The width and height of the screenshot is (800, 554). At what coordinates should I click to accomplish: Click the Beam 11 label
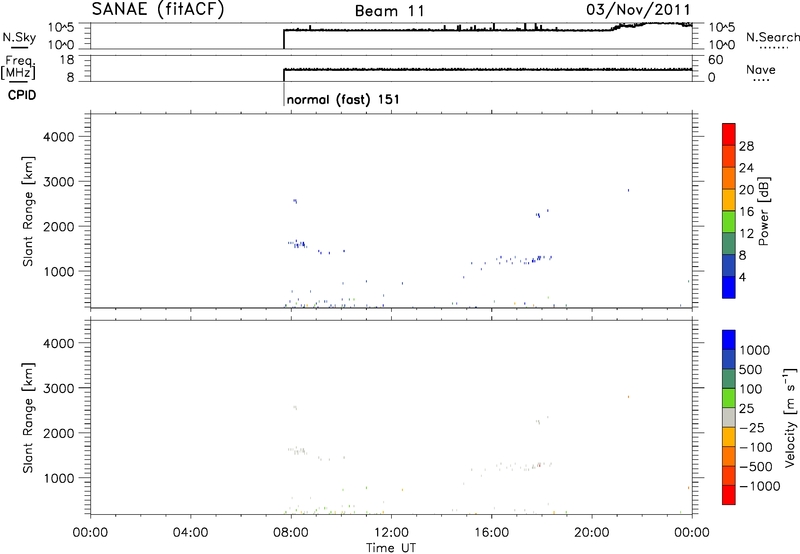(389, 11)
